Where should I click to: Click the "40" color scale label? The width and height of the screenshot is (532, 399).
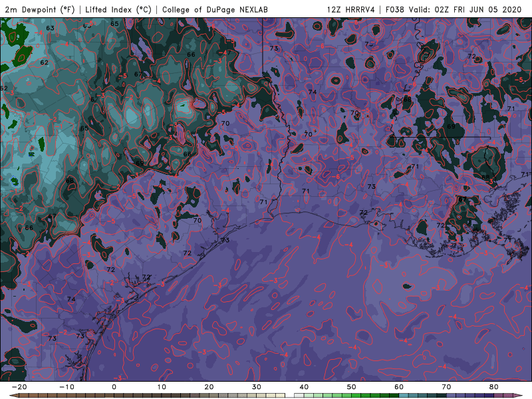304,387
